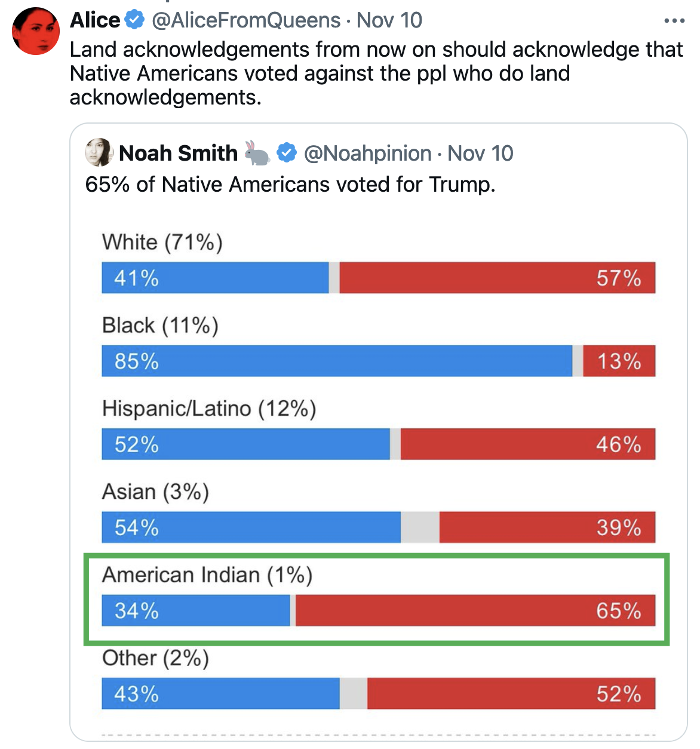Screen dimensions: 700x749
Task: Click Noah Smith's blue verified badge
Action: pyautogui.click(x=287, y=153)
